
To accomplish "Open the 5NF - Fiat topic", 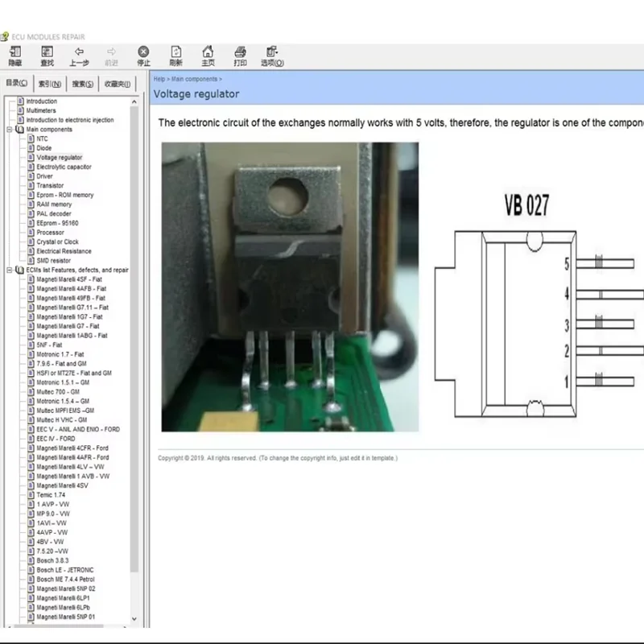I will 49,345.
